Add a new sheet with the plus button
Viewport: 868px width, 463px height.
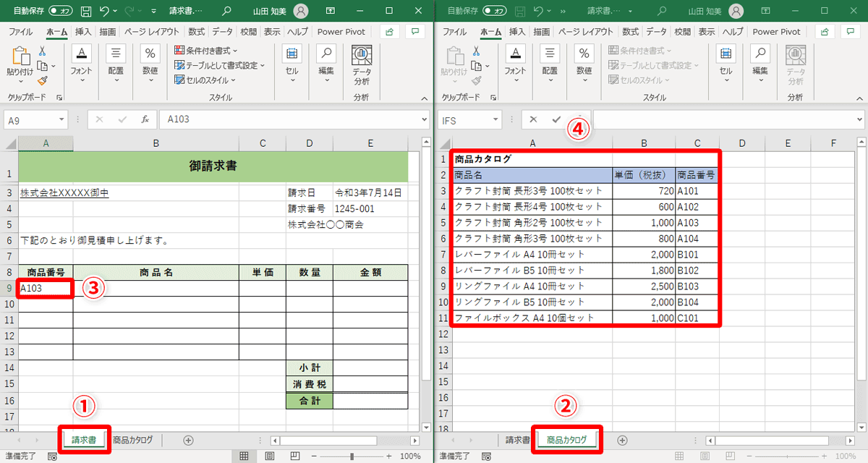pyautogui.click(x=187, y=439)
